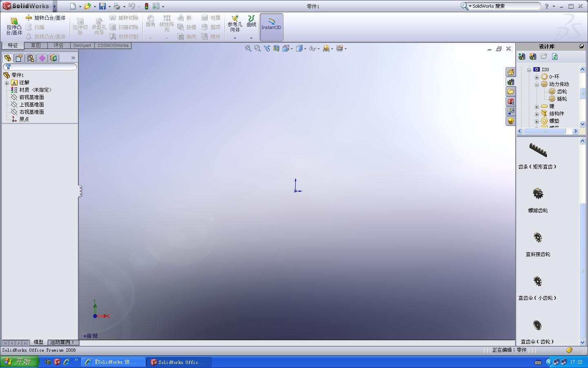588x368 pixels.
Task: Open the SolidWorks Resources home icon
Action: click(x=510, y=72)
